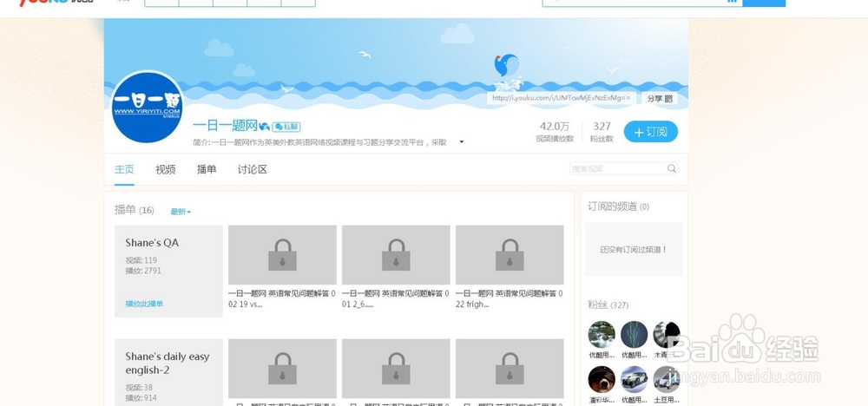The height and width of the screenshot is (406, 868).
Task: Click the verified badge next to 一日一题网
Action: 265,127
